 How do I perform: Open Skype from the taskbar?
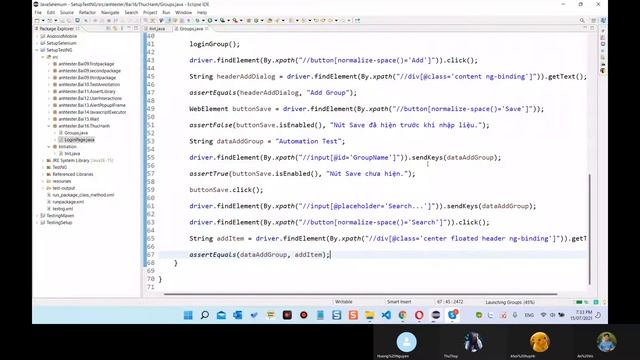[x=452, y=315]
